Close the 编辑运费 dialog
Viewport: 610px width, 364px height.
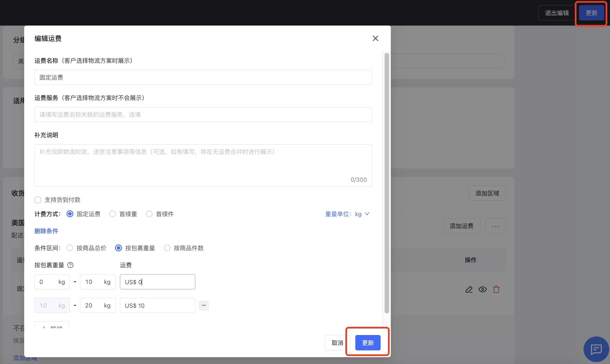point(375,38)
